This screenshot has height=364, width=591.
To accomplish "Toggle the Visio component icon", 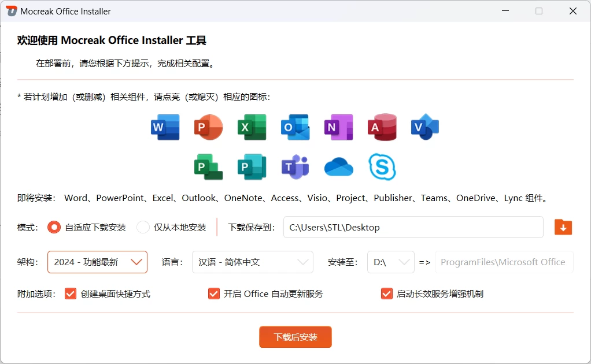I will [425, 127].
